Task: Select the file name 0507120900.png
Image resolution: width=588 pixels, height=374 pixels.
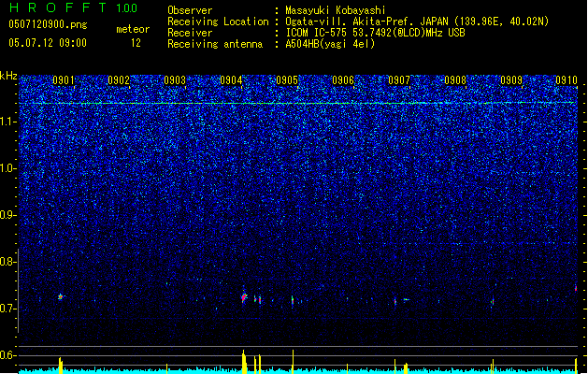Action: [48, 24]
